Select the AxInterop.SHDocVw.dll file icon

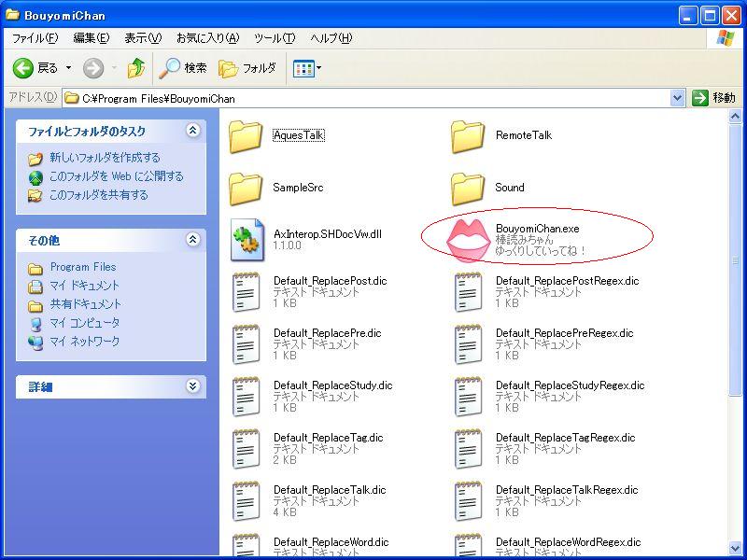click(247, 240)
